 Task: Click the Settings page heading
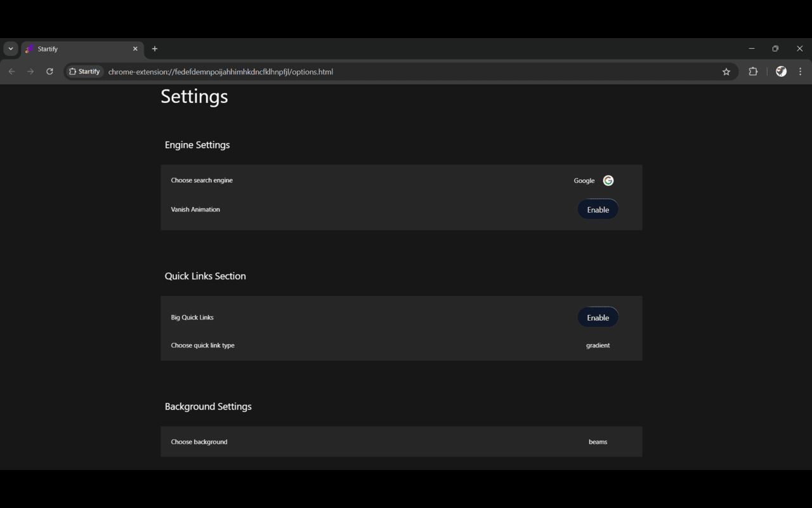pyautogui.click(x=194, y=97)
